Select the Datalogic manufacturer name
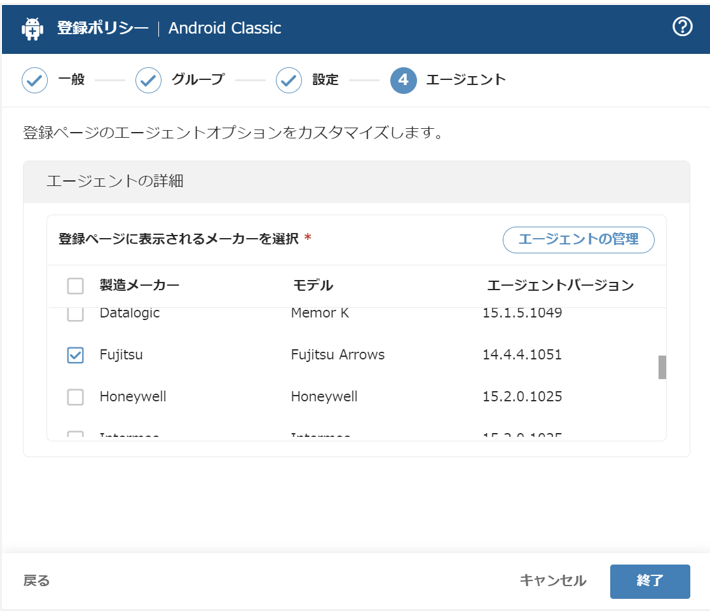 (x=130, y=313)
